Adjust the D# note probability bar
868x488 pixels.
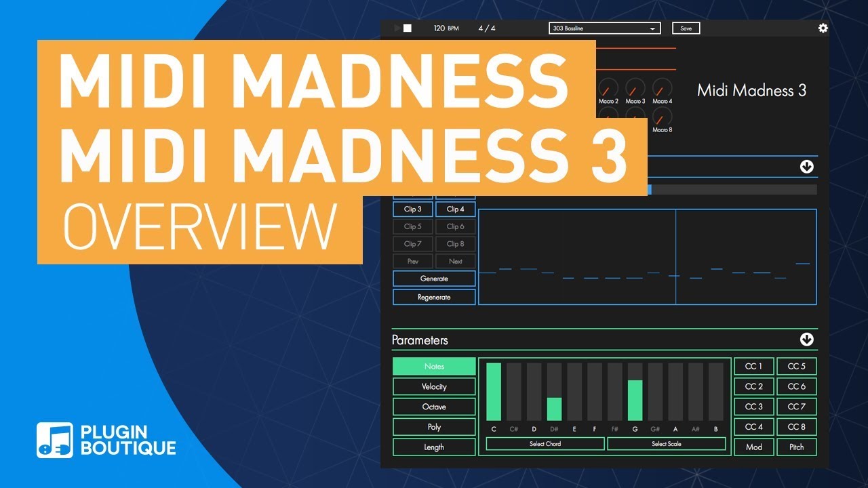[x=554, y=392]
